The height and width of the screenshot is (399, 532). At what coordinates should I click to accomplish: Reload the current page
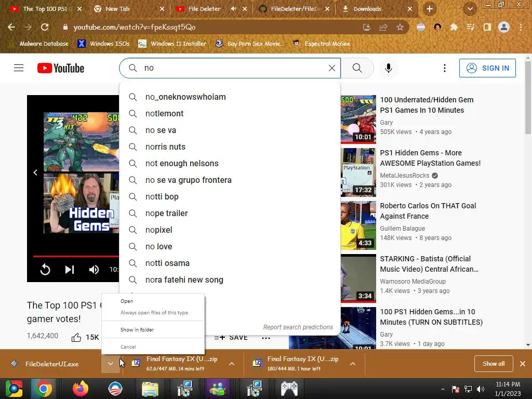tap(45, 27)
